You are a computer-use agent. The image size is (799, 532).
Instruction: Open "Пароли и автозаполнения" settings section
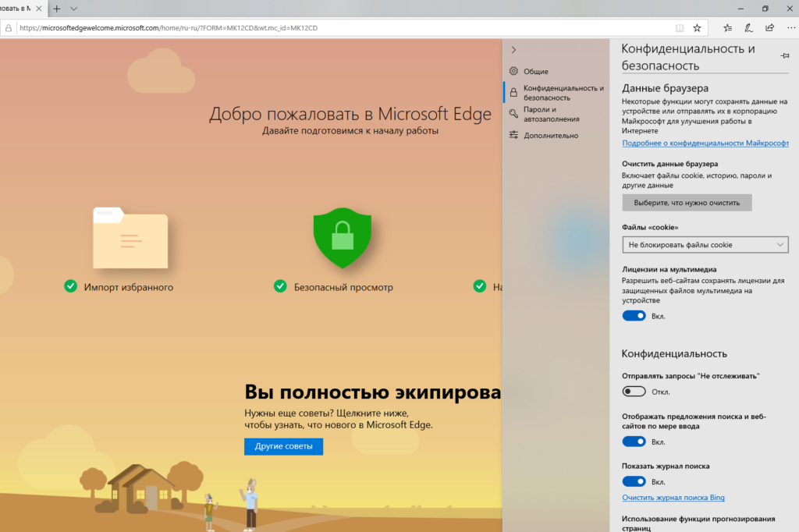551,115
